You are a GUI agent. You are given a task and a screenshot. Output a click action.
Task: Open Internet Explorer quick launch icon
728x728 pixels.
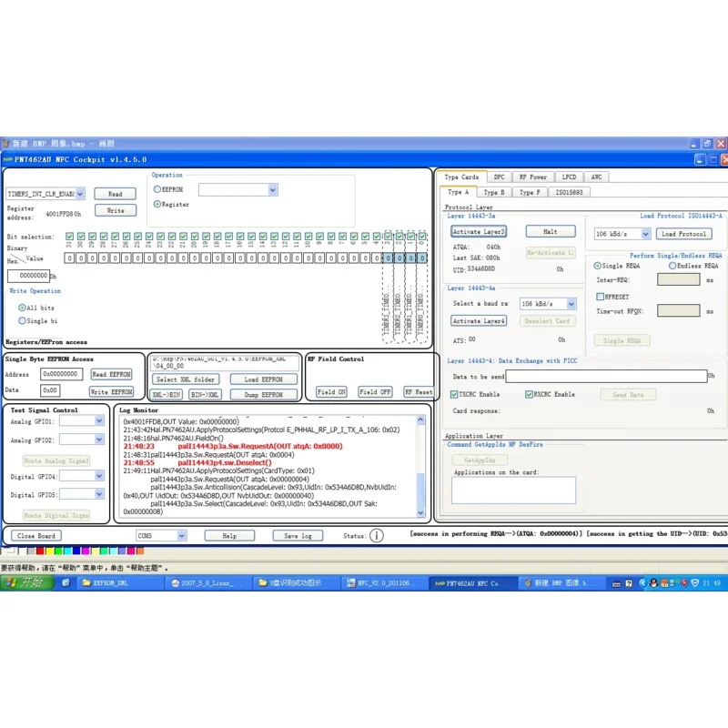tap(66, 582)
